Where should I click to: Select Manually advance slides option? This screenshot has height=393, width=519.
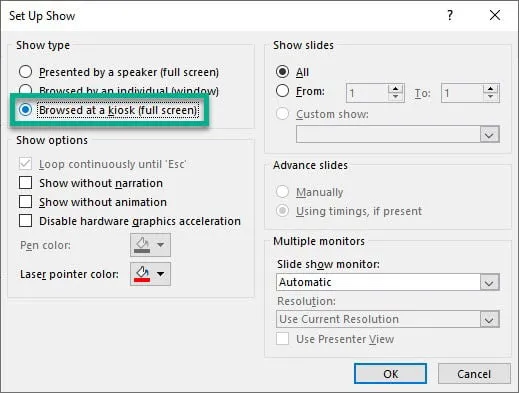[282, 192]
